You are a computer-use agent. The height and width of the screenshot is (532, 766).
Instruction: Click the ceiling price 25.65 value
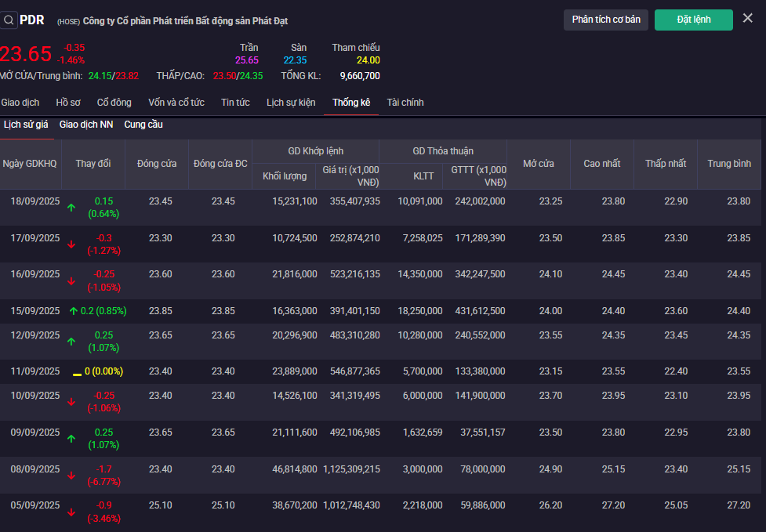[247, 60]
